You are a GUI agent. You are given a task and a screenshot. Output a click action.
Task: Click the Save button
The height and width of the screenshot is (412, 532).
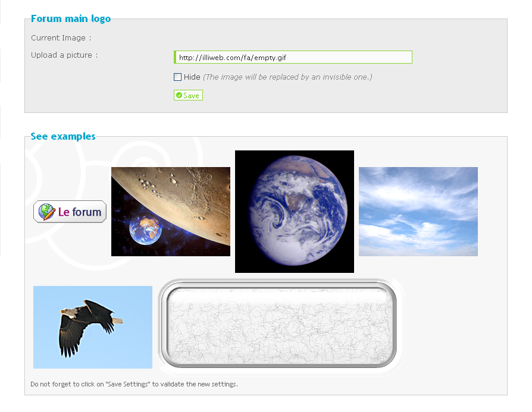coord(188,95)
